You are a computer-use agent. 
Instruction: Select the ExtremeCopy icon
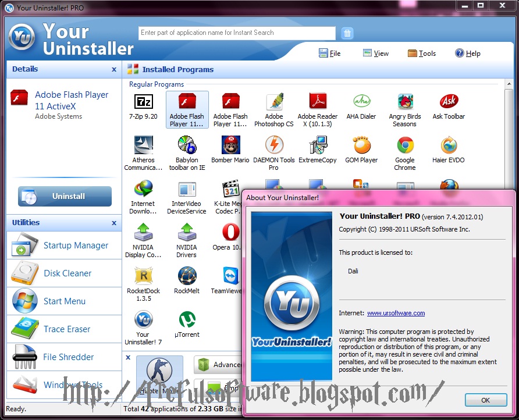(318, 145)
